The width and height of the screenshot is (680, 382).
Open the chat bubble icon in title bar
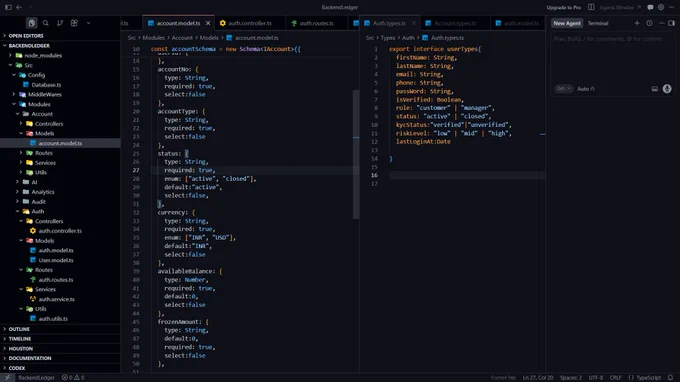click(650, 7)
